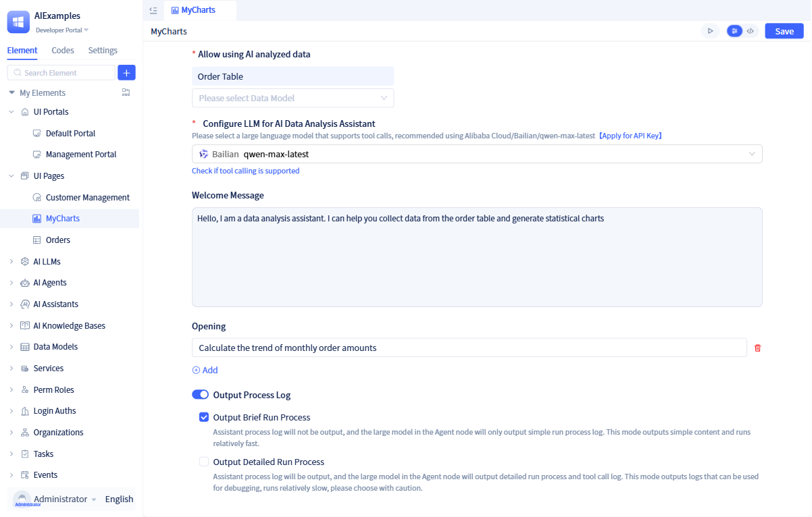
Task: Open Customer Management page in tree
Action: click(88, 198)
